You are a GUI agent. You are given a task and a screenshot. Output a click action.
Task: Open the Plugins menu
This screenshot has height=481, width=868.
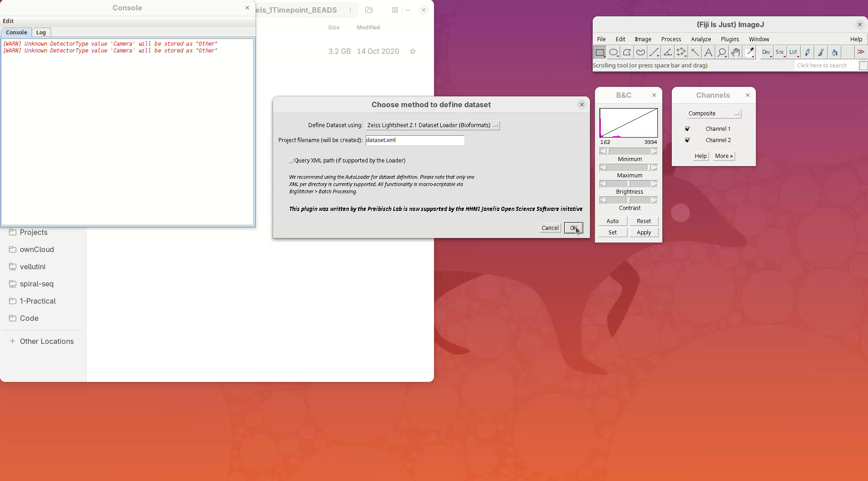tap(730, 39)
